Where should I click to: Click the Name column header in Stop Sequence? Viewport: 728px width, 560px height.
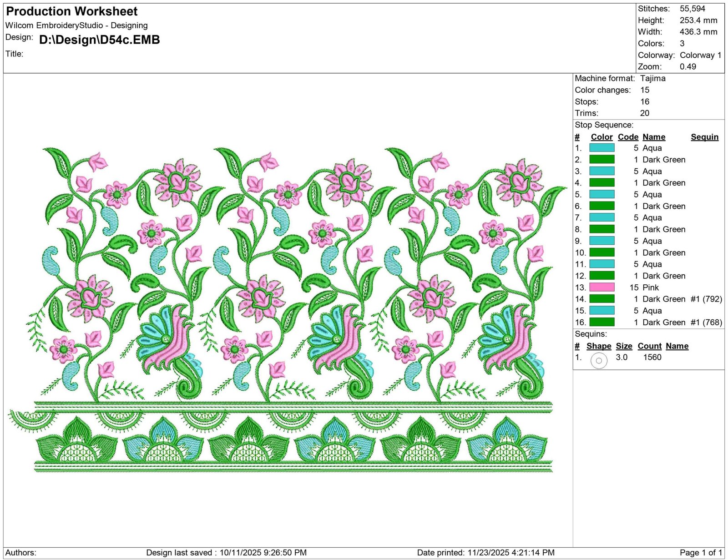(654, 137)
